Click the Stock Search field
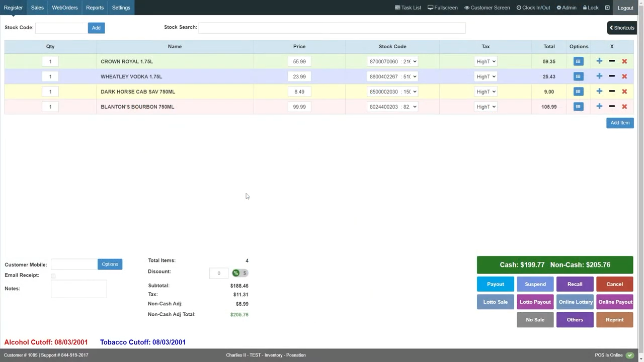This screenshot has height=362, width=644. (x=332, y=28)
